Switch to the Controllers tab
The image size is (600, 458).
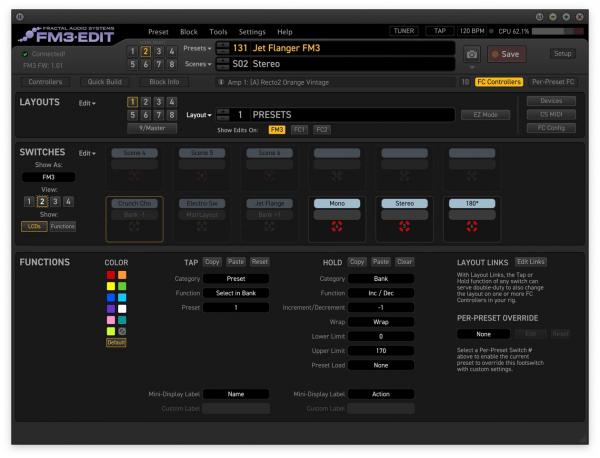point(45,82)
